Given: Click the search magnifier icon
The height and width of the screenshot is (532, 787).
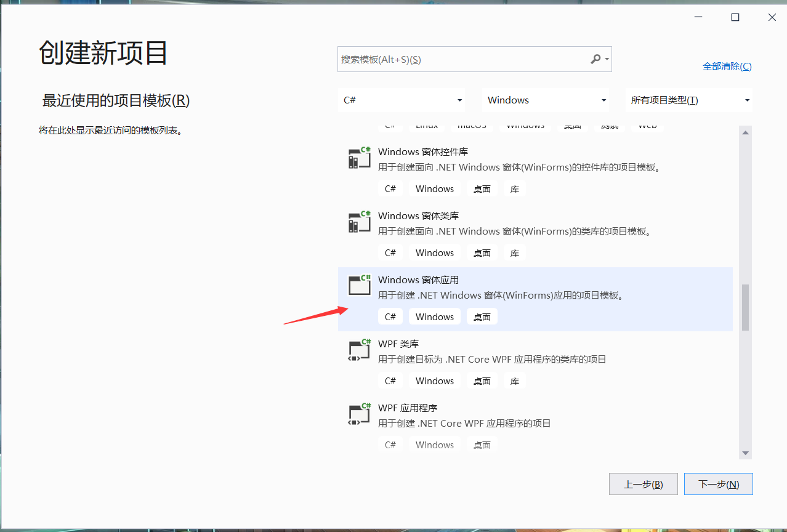Looking at the screenshot, I should (x=596, y=58).
